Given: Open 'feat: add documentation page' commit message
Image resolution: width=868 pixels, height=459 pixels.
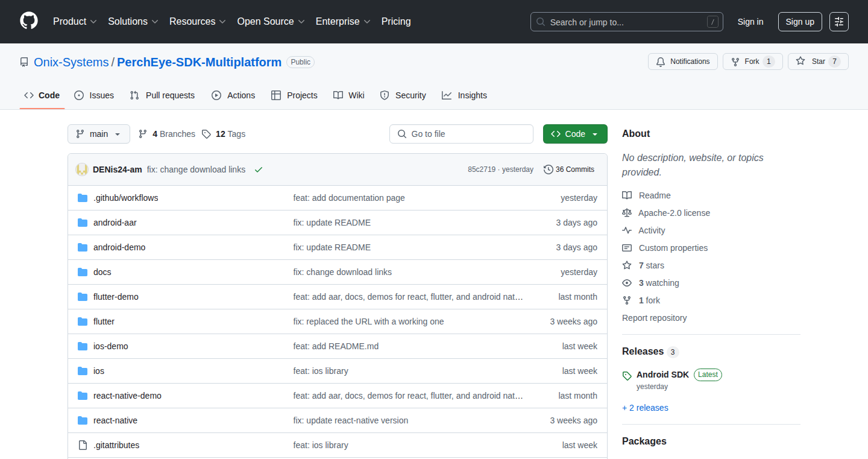Looking at the screenshot, I should tap(349, 198).
